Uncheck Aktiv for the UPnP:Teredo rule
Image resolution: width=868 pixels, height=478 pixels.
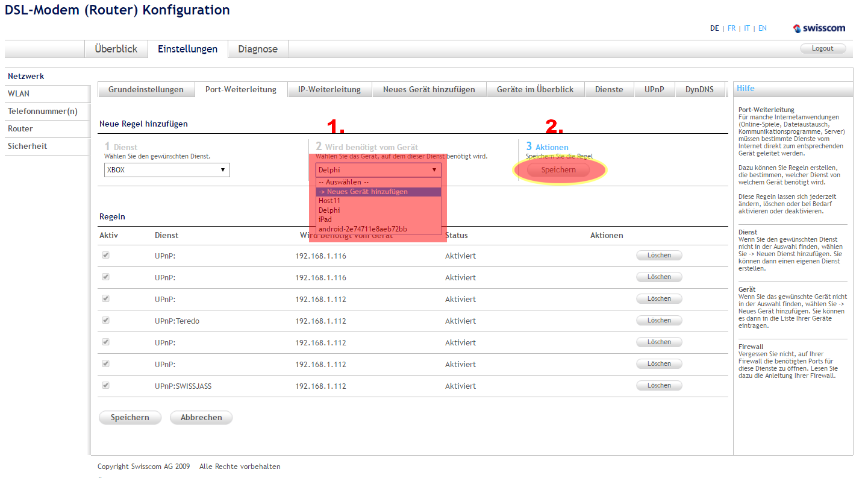tap(105, 320)
